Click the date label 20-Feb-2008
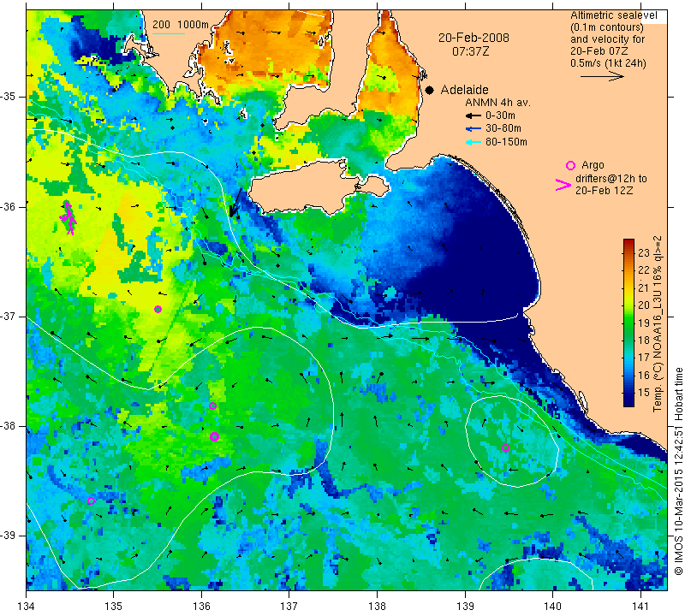The image size is (685, 616). (x=474, y=38)
